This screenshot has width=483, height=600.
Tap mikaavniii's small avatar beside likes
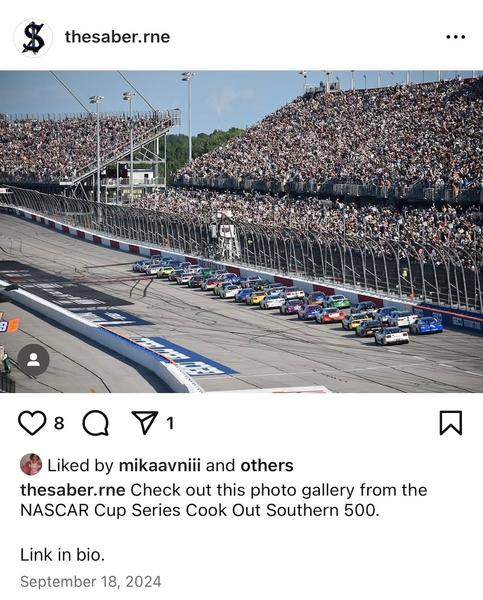tap(31, 465)
